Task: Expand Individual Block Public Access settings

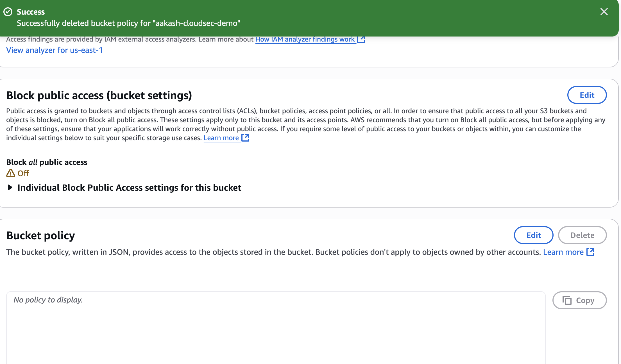Action: tap(124, 188)
